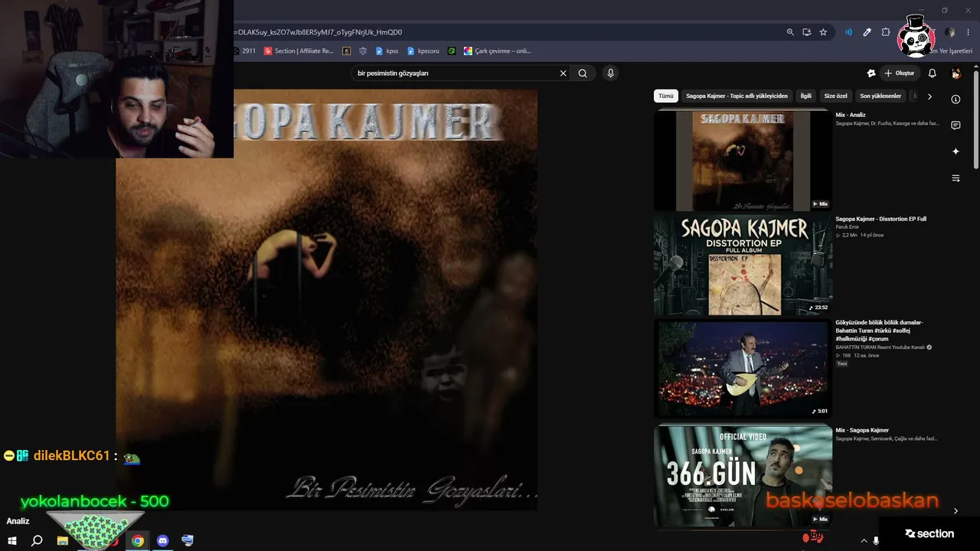Clear the YouTube search box text
This screenshot has width=980, height=551.
pyautogui.click(x=563, y=73)
